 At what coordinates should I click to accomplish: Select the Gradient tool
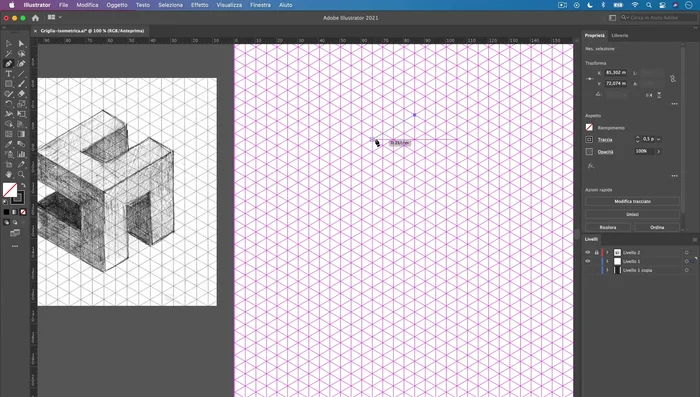click(21, 134)
